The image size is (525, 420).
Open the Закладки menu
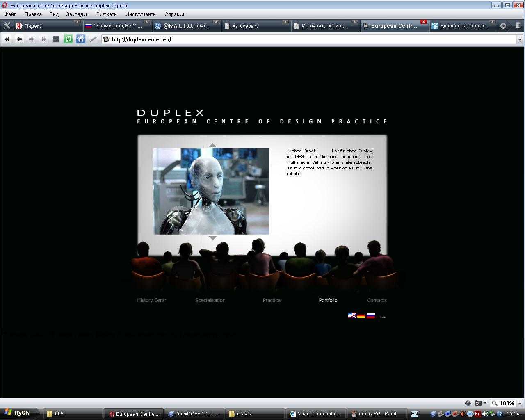pyautogui.click(x=77, y=14)
